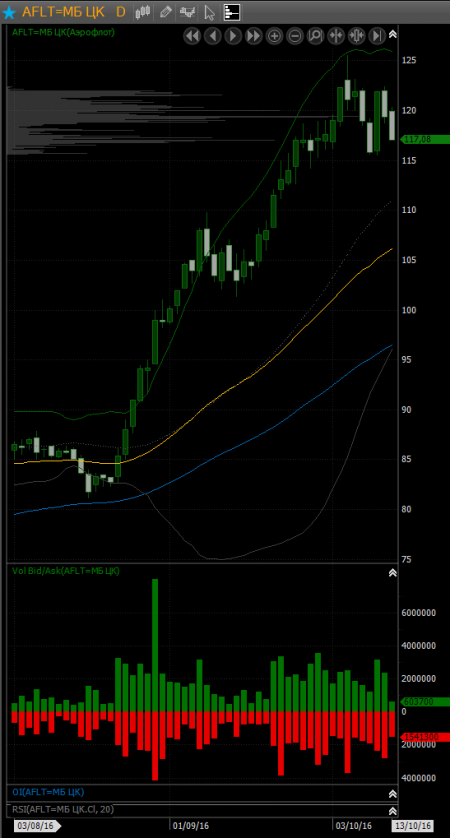Viewport: 450px width, 838px height.
Task: Expand the RSI indicator panel
Action: coord(393,811)
